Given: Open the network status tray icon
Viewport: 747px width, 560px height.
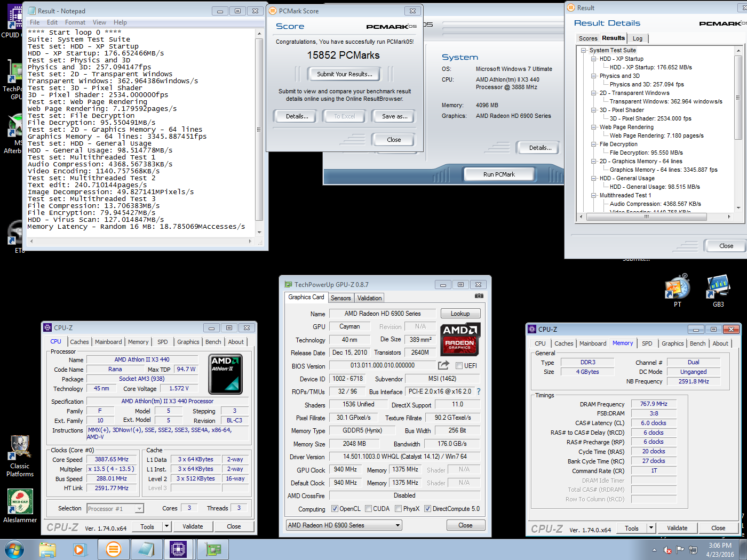Looking at the screenshot, I should (693, 550).
